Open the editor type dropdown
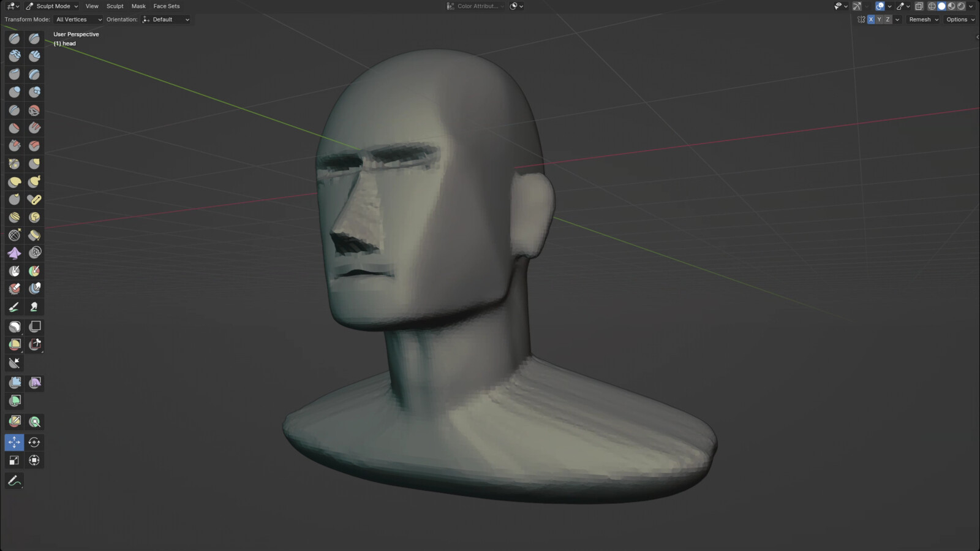980x551 pixels. click(12, 6)
